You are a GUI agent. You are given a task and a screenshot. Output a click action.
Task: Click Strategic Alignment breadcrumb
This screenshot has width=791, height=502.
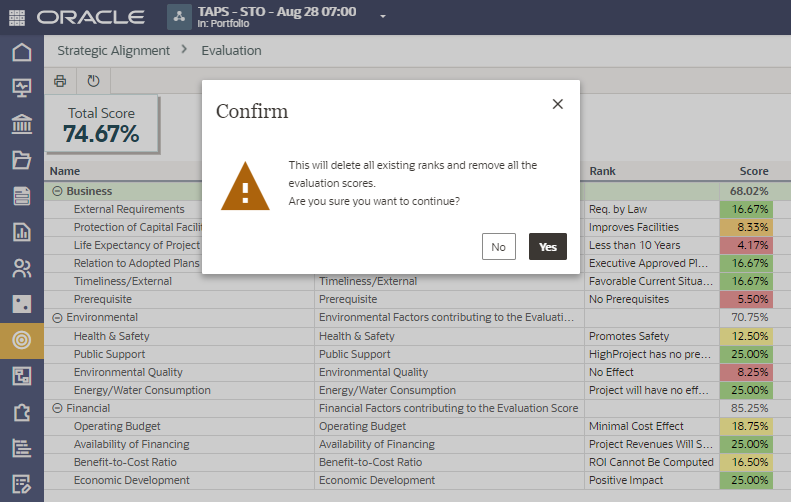pyautogui.click(x=113, y=50)
